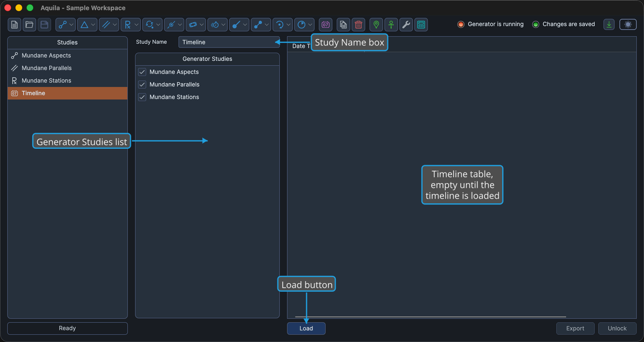Click the red trash can icon
The image size is (644, 342).
pos(358,25)
